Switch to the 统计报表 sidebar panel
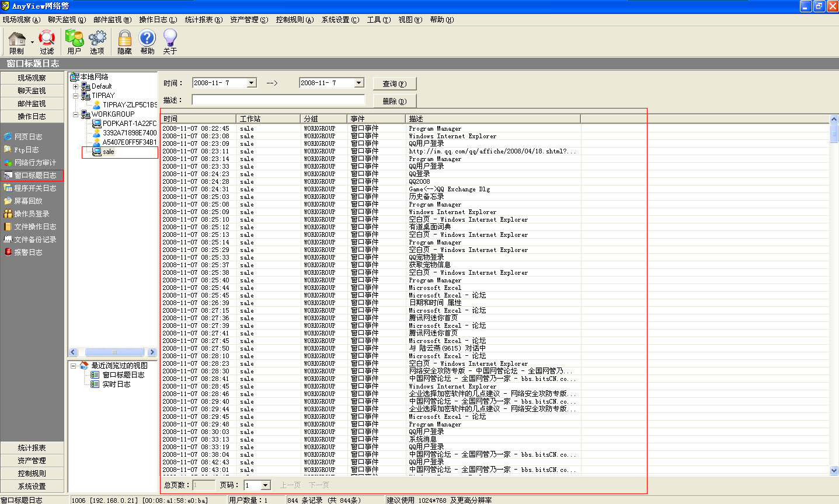Image resolution: width=839 pixels, height=504 pixels. 32,448
